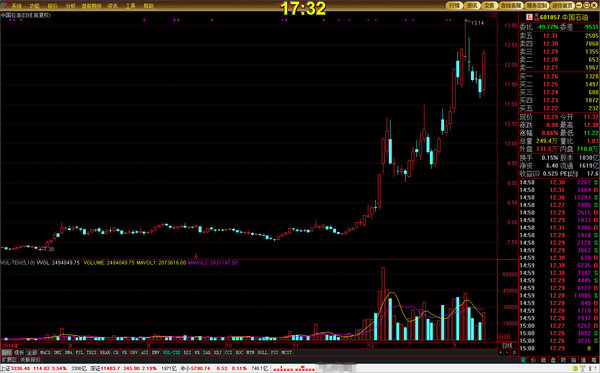Open the 关联报价 panel
600x373 pixels.
click(30, 360)
